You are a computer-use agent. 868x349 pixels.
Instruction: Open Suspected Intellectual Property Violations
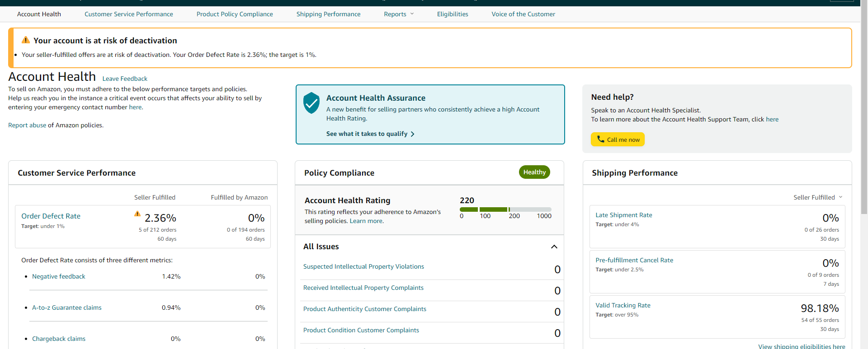click(x=363, y=266)
